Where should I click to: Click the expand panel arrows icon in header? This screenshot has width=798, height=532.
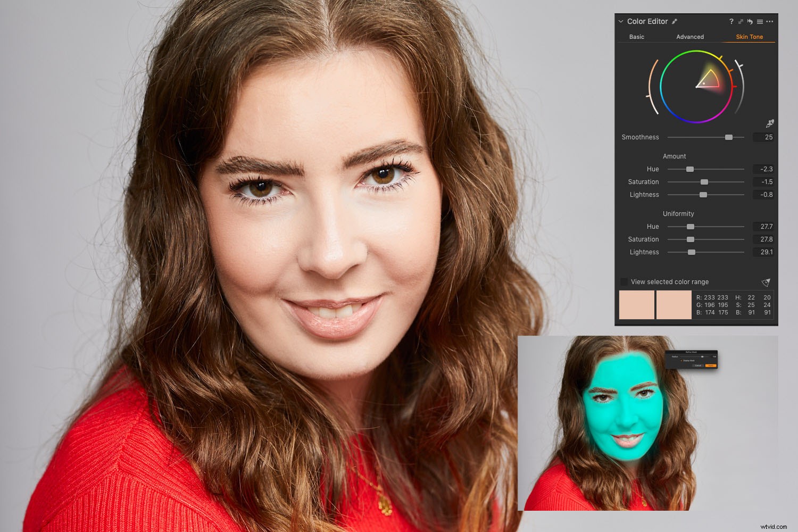coord(741,22)
